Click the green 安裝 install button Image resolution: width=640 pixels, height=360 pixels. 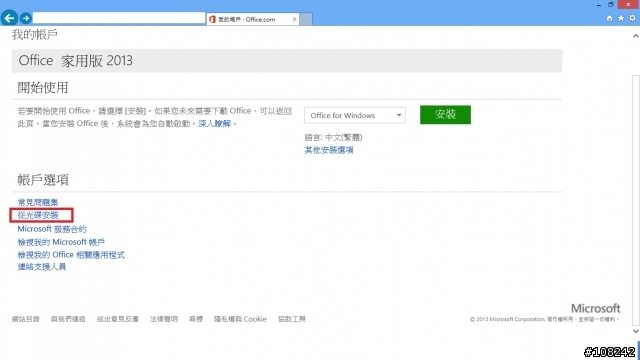click(445, 115)
